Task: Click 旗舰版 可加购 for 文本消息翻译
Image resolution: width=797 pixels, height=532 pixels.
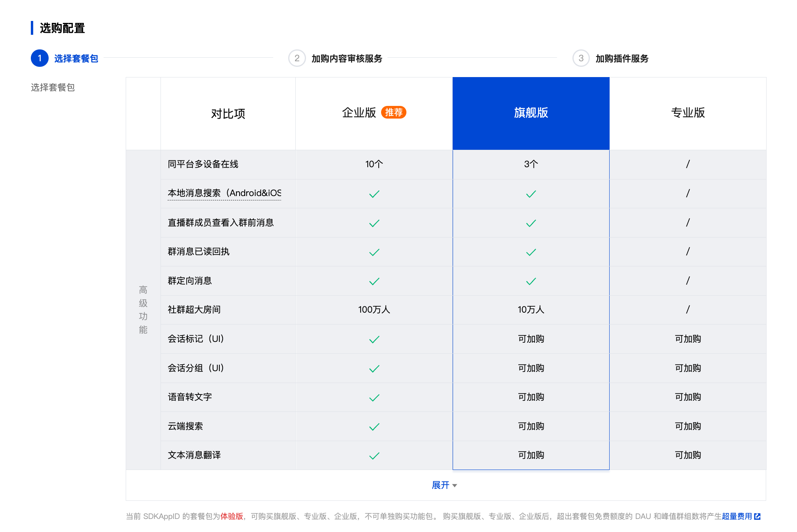Action: tap(531, 455)
